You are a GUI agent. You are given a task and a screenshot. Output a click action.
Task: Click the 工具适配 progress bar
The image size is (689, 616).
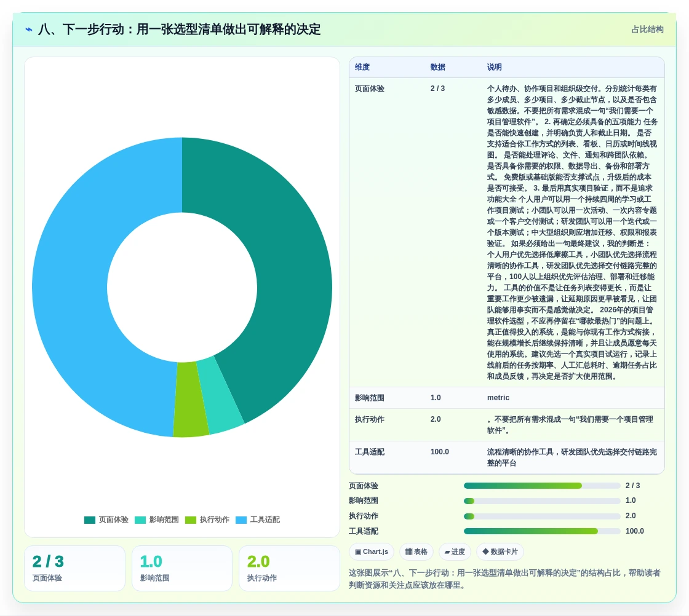click(x=542, y=531)
